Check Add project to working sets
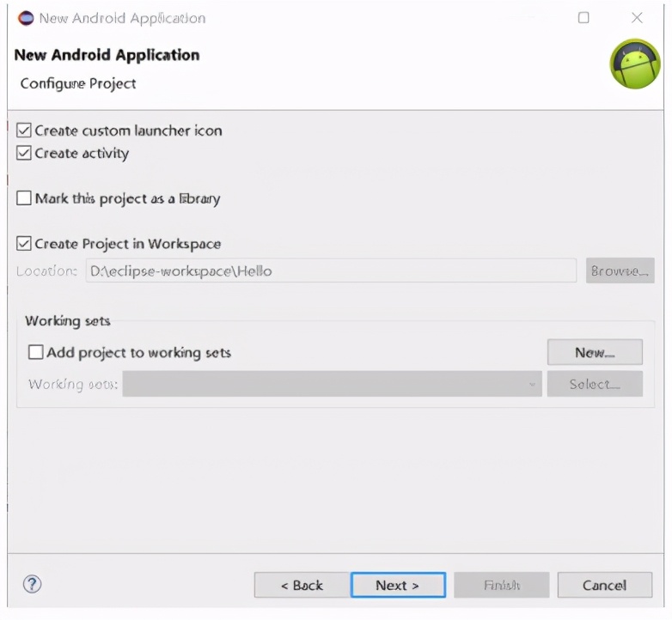Screen dimensions: 672x620 click(35, 352)
